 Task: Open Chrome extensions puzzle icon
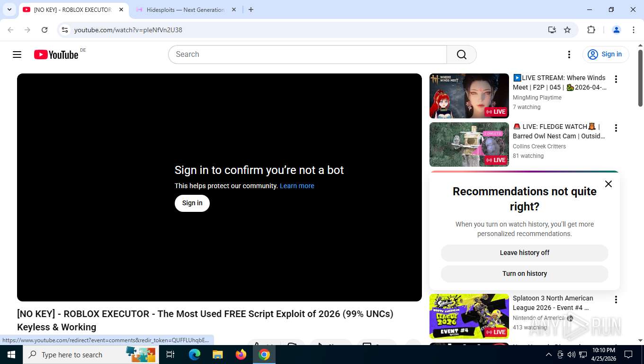pos(591,30)
